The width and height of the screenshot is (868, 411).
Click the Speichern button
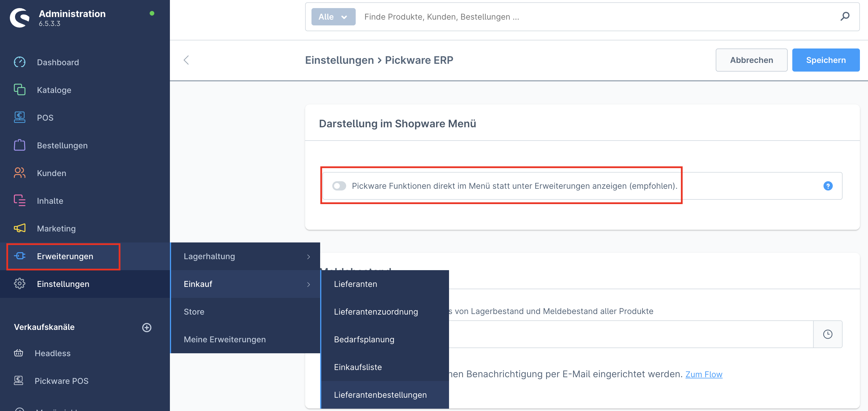[826, 60]
